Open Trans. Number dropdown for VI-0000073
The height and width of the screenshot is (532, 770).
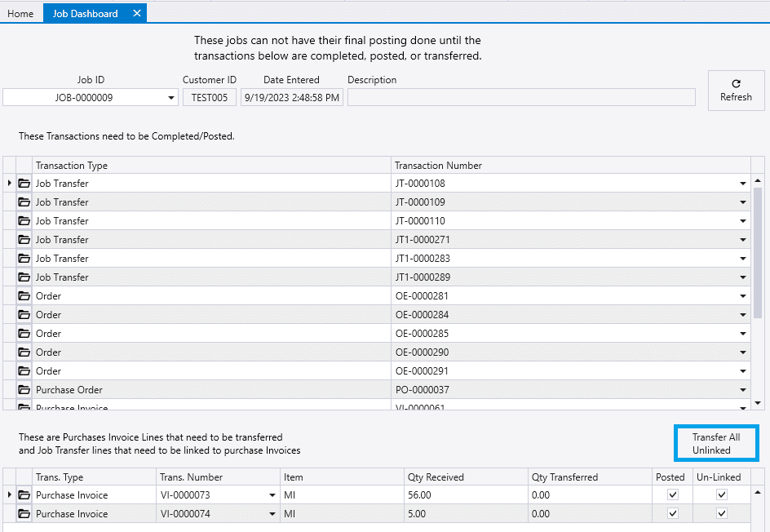coord(272,494)
